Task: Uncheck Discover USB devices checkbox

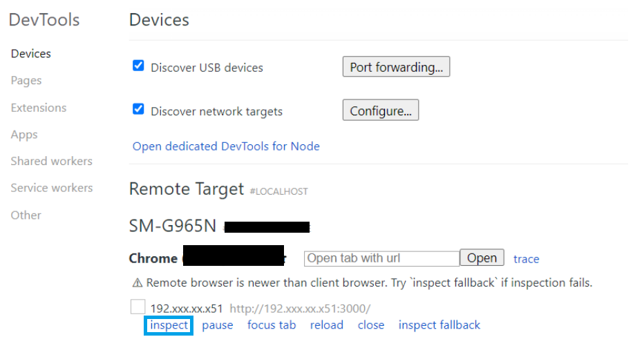Action: pyautogui.click(x=138, y=66)
